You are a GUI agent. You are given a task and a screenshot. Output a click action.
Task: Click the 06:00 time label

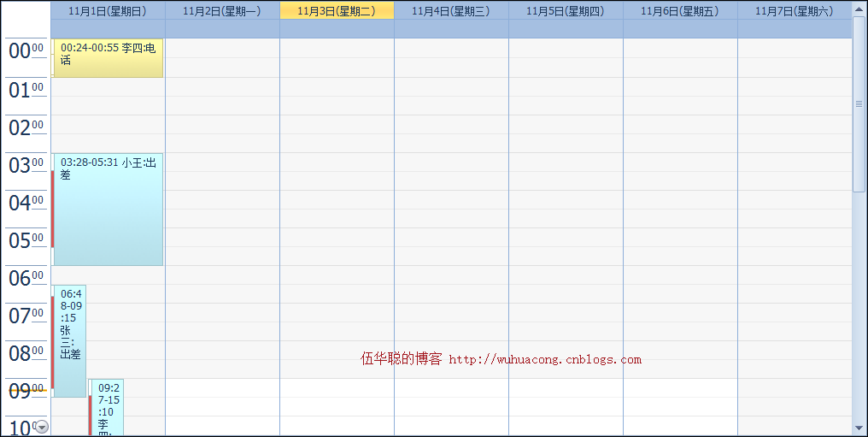tap(26, 278)
